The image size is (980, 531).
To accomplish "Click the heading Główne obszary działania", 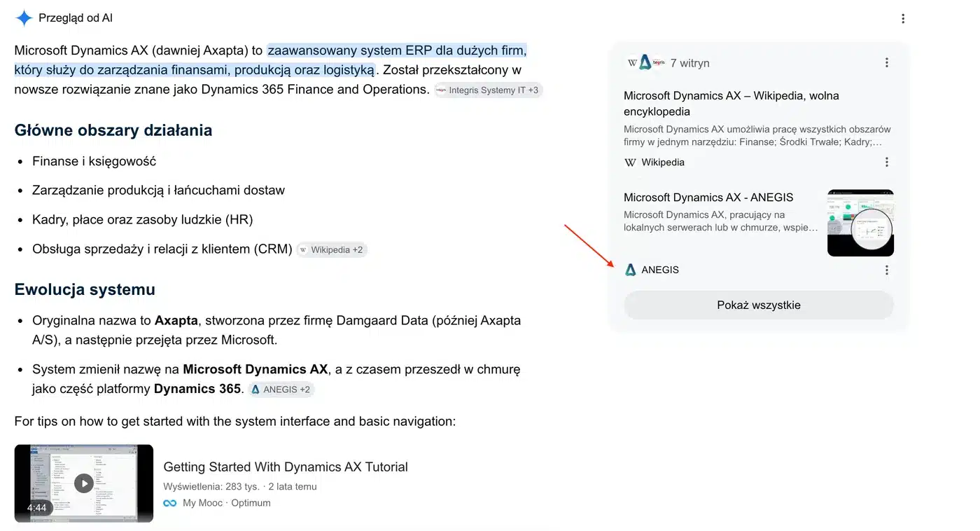I will (113, 130).
